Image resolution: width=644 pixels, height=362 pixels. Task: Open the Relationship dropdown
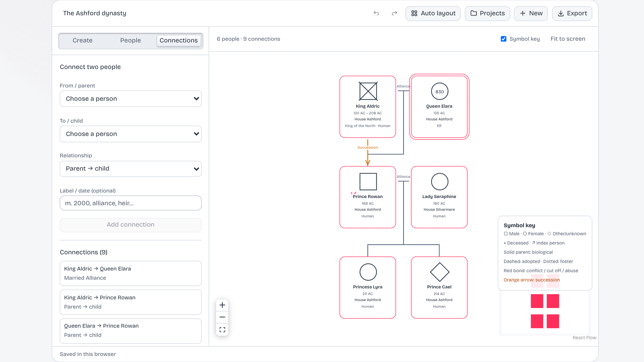pyautogui.click(x=130, y=169)
